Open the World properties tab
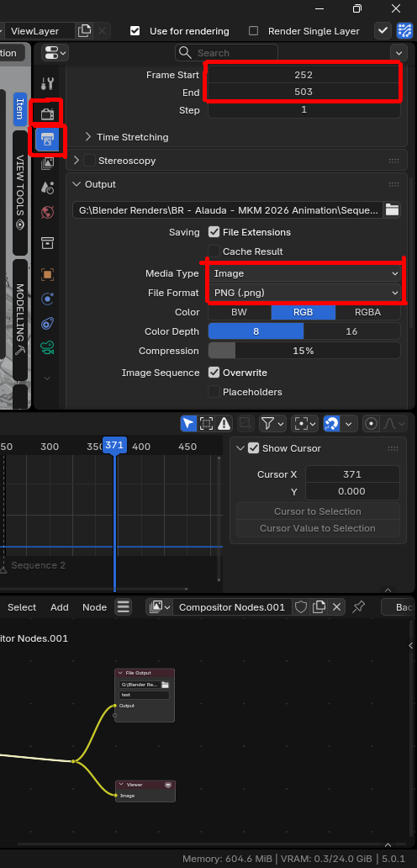The width and height of the screenshot is (417, 868). click(48, 213)
